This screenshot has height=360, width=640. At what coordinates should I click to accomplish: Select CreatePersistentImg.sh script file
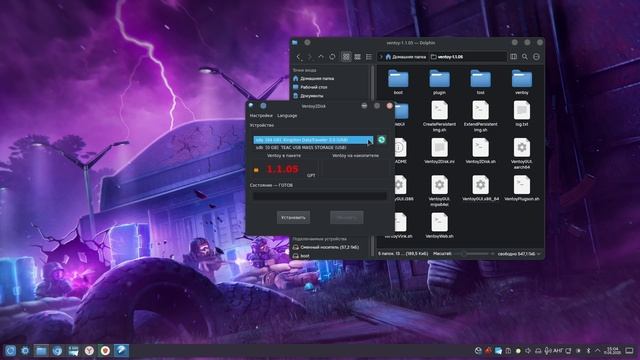(x=440, y=116)
